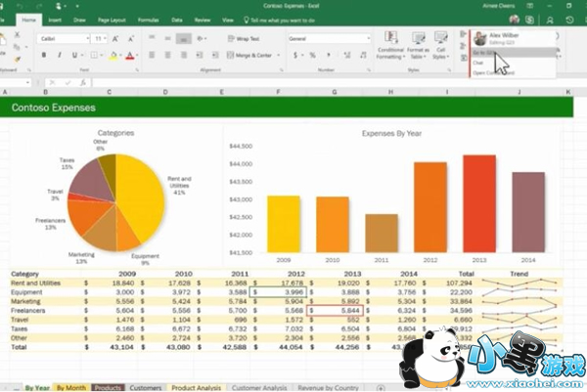The image size is (587, 392).
Task: Click the Underline icon
Action: (x=74, y=55)
